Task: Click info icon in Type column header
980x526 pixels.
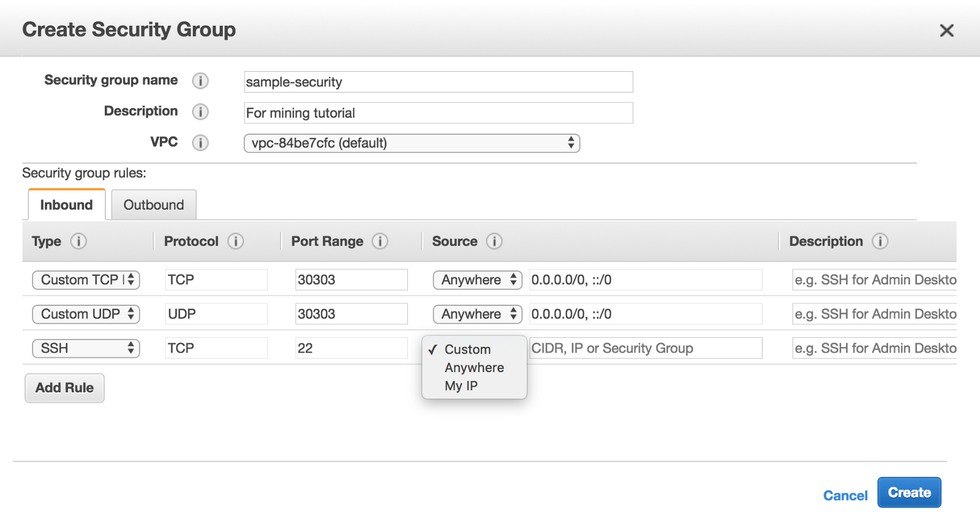Action: 78,241
